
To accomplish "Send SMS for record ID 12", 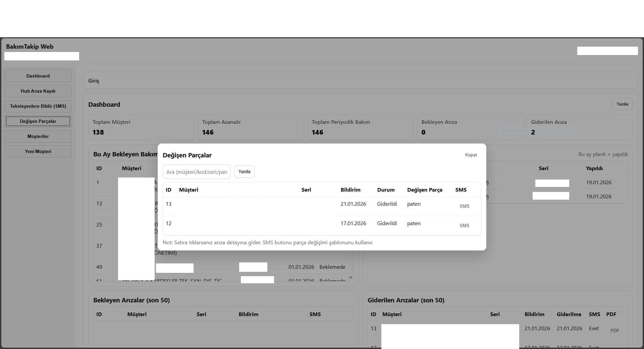I will click(464, 226).
